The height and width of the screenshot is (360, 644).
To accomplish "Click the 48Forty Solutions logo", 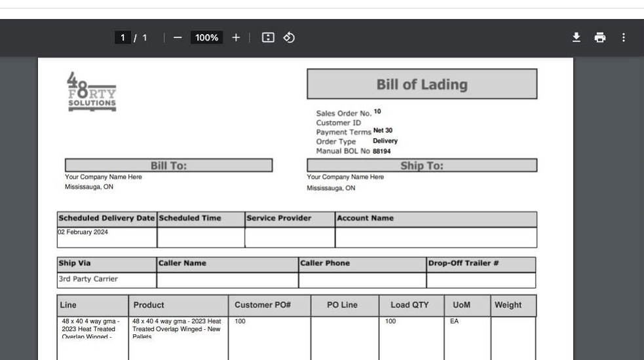I will (x=92, y=92).
